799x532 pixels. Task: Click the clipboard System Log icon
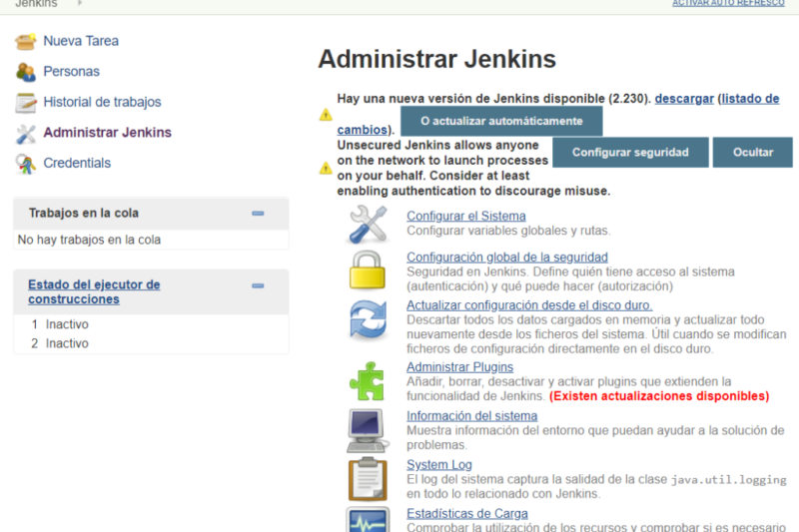(368, 478)
